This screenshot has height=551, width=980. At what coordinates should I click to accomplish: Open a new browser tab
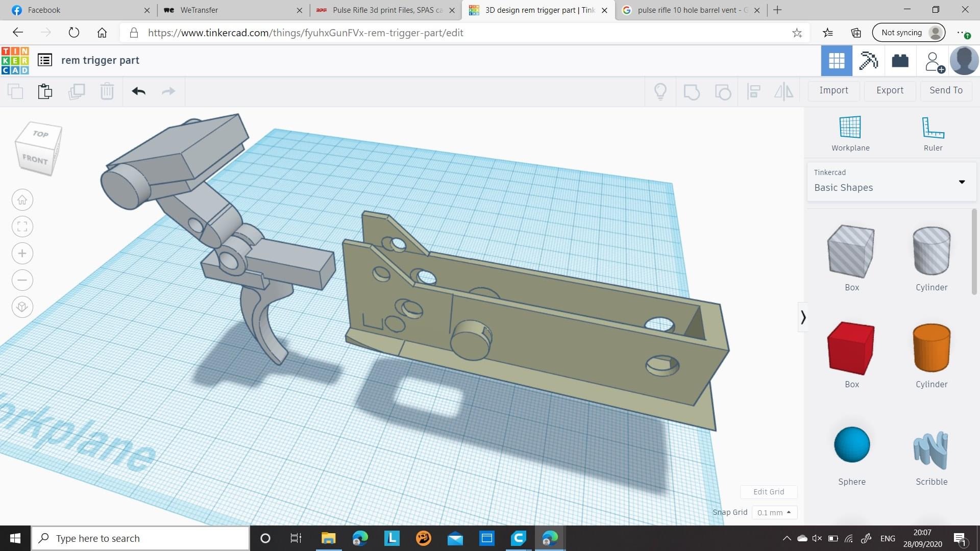pos(777,10)
